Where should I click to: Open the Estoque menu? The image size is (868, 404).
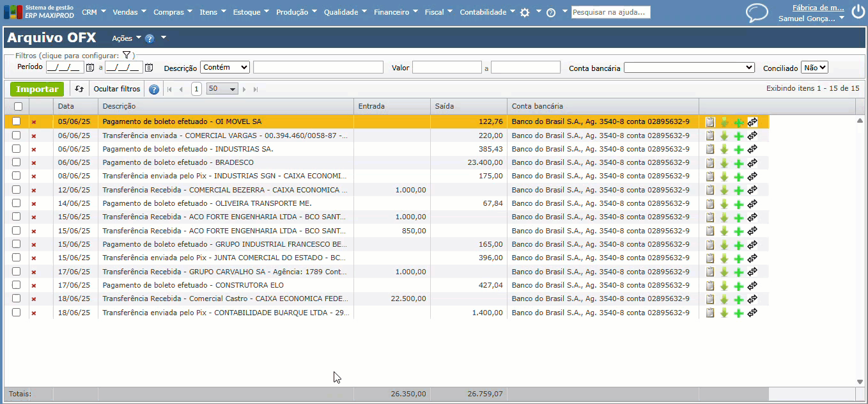[247, 12]
